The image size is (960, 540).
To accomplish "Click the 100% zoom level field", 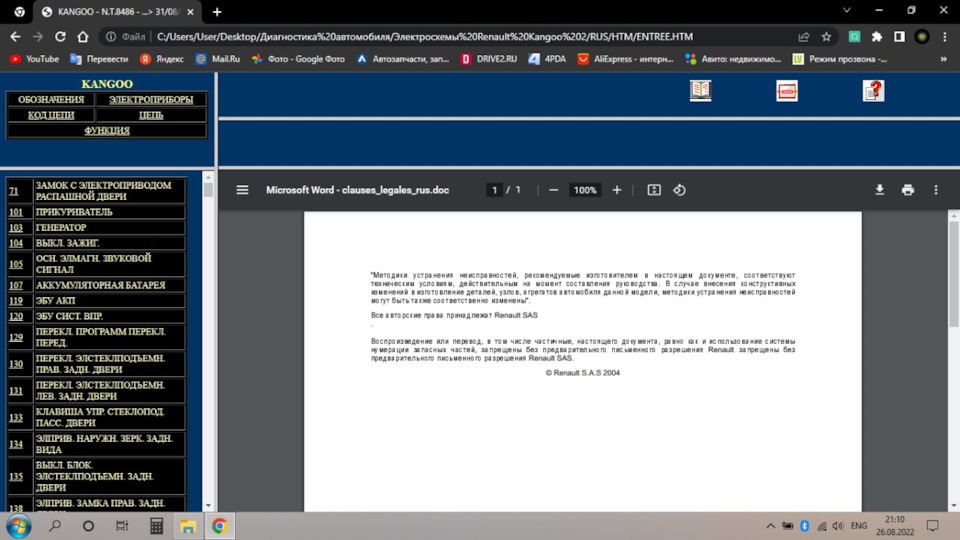I will 585,190.
